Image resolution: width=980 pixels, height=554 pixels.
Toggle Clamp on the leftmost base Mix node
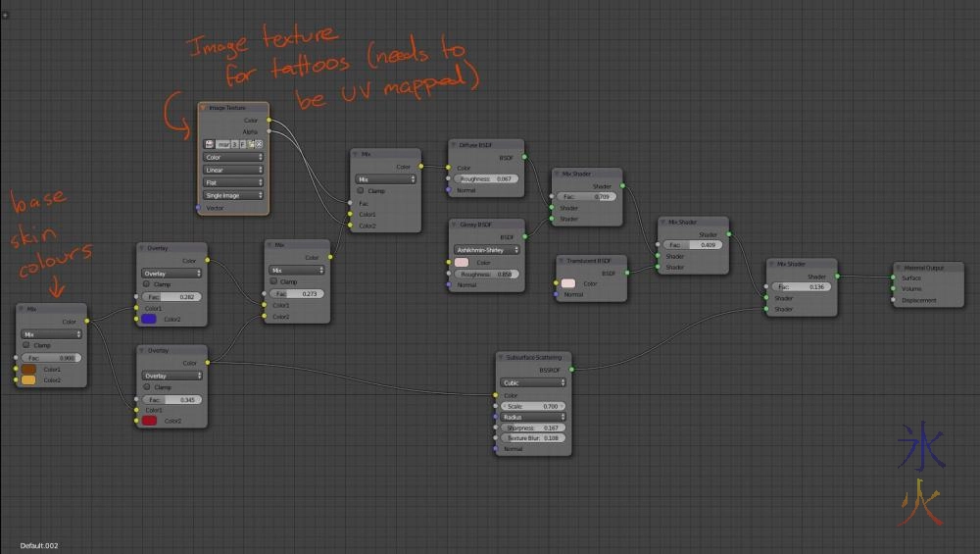(x=26, y=345)
